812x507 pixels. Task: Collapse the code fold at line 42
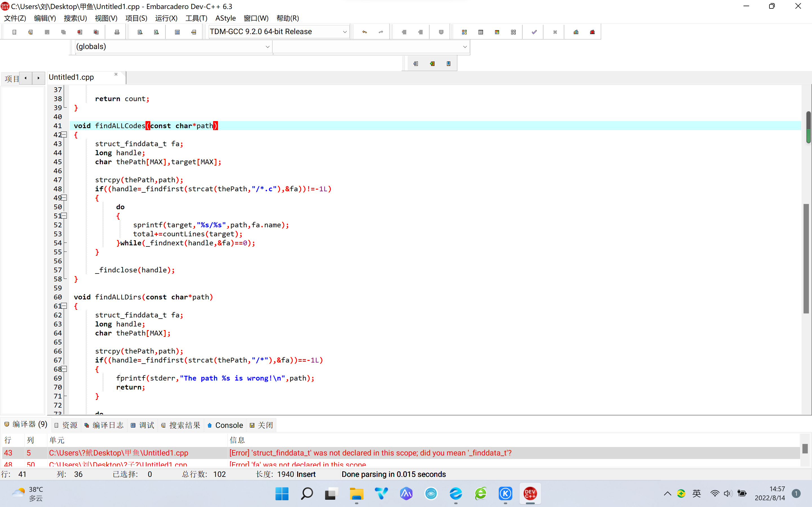(64, 135)
